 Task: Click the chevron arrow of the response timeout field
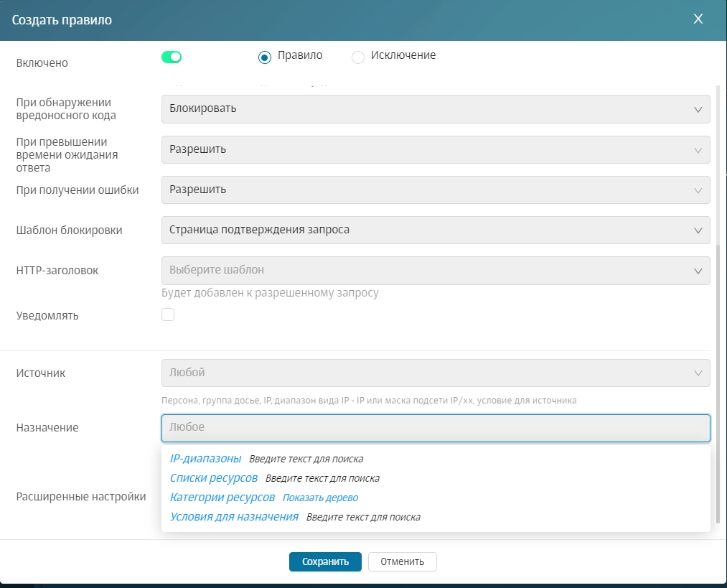tap(698, 150)
